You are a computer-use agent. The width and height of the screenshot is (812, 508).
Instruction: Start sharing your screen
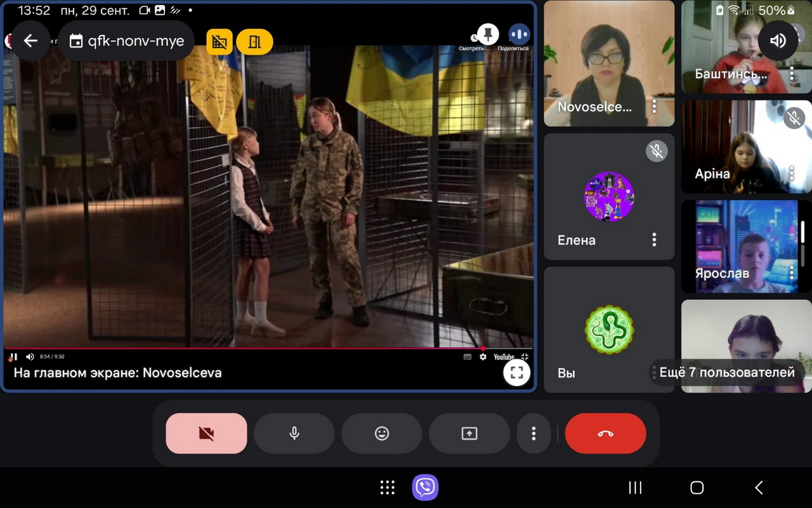469,434
